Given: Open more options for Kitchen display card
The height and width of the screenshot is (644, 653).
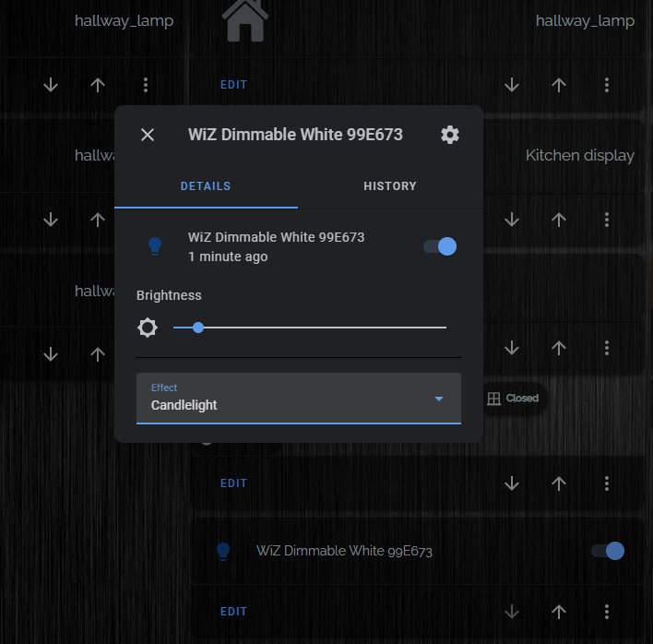Looking at the screenshot, I should [x=607, y=220].
